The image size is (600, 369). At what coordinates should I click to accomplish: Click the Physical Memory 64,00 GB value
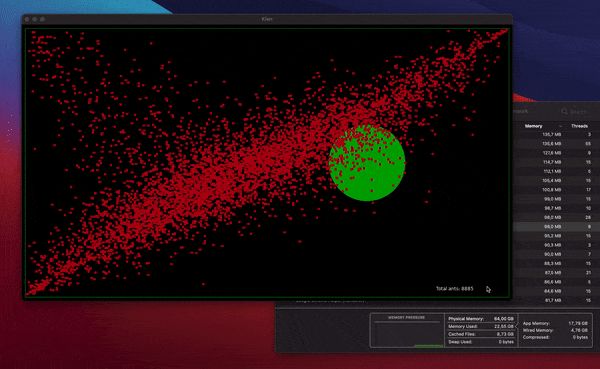(504, 318)
